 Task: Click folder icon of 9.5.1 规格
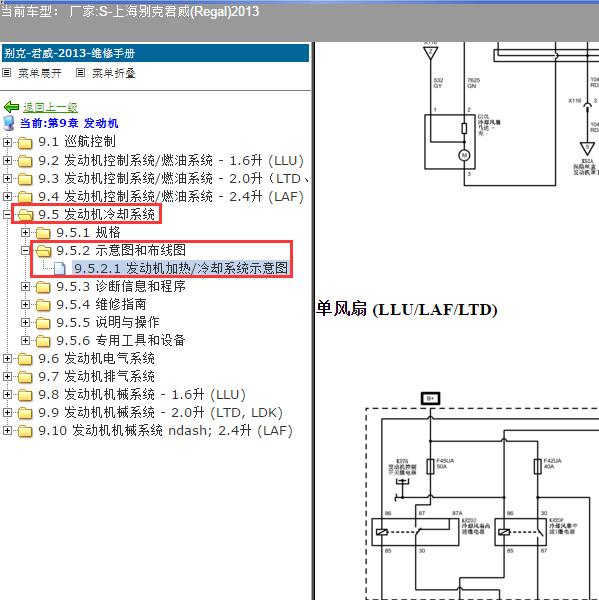[43, 233]
